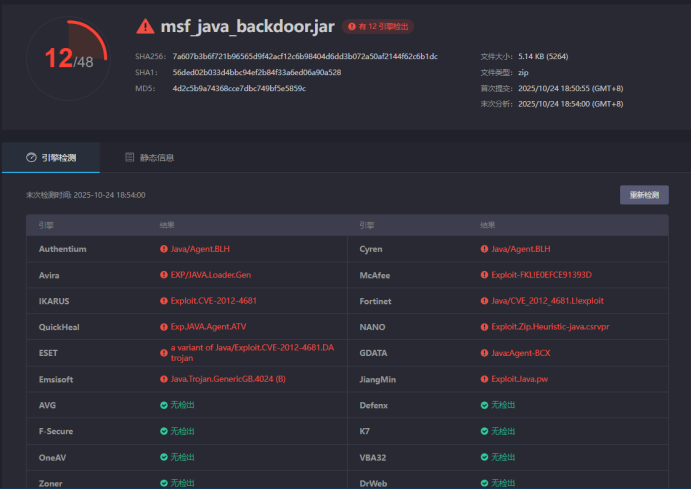
Task: Click the green check icon in the Defenx row
Action: coord(484,405)
